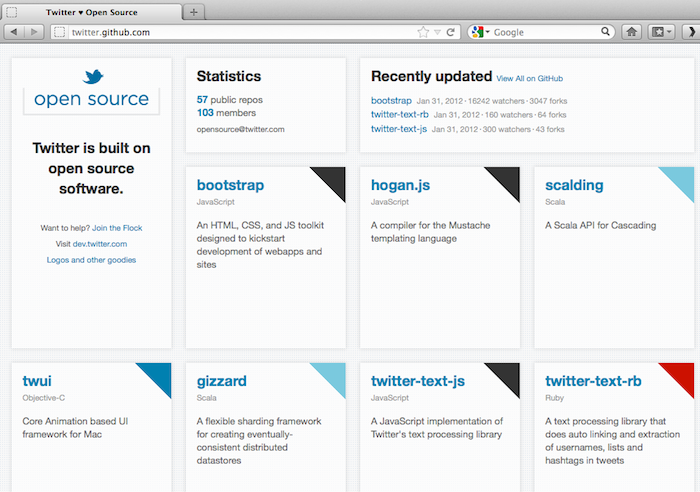The height and width of the screenshot is (492, 700).
Task: Visit the dev.twitter.com link
Action: click(99, 244)
